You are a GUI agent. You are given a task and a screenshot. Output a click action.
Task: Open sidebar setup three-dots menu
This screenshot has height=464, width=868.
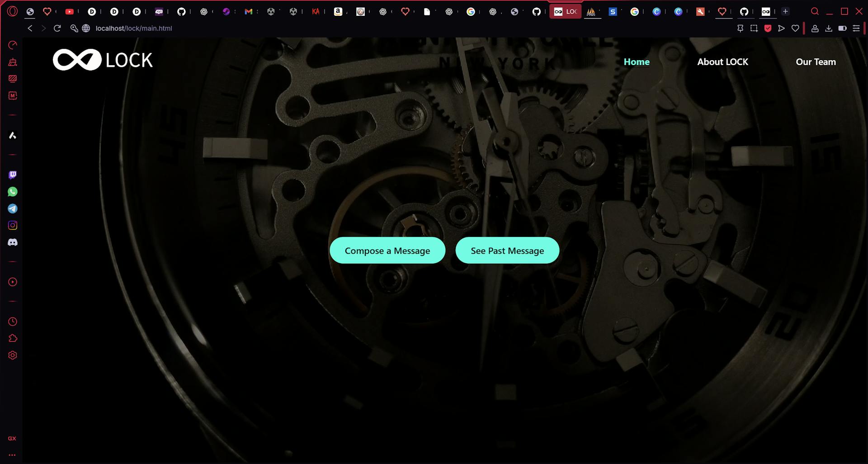click(12, 455)
